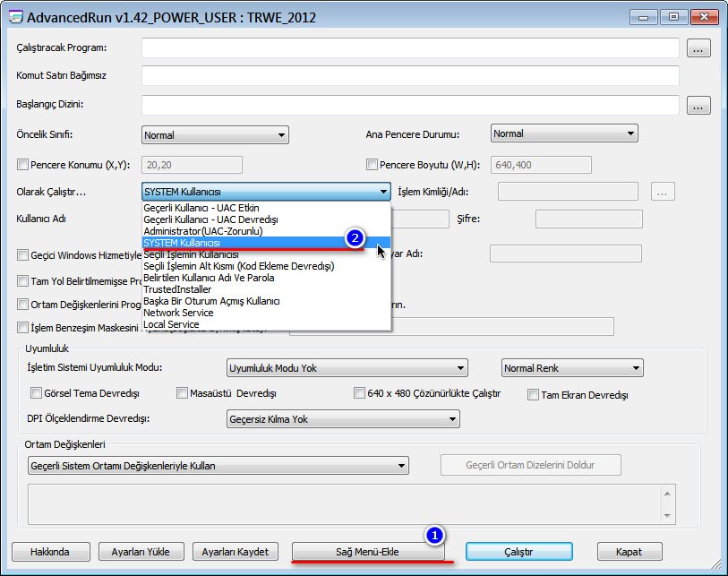Enable the Masaüstü Devredışı checkbox
The image size is (728, 576).
[182, 393]
